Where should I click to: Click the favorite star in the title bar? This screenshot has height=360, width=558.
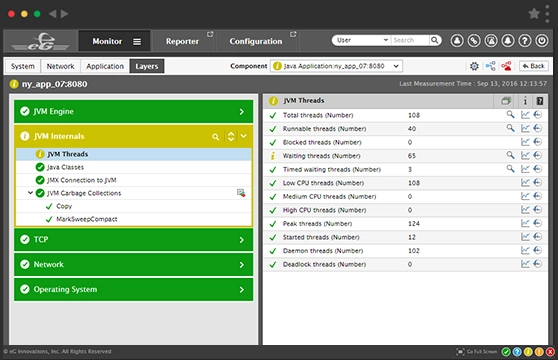pos(534,14)
